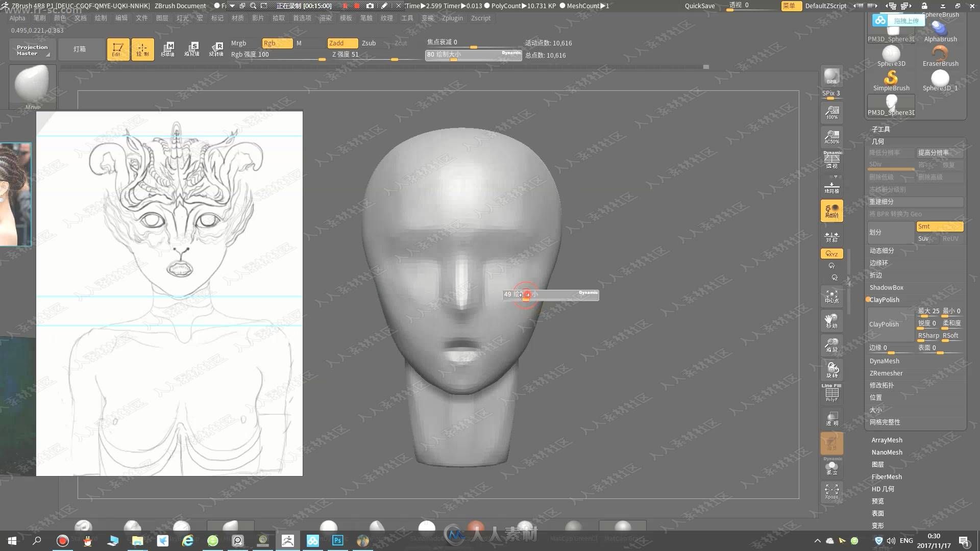Select the EraserBrush tool

940,53
